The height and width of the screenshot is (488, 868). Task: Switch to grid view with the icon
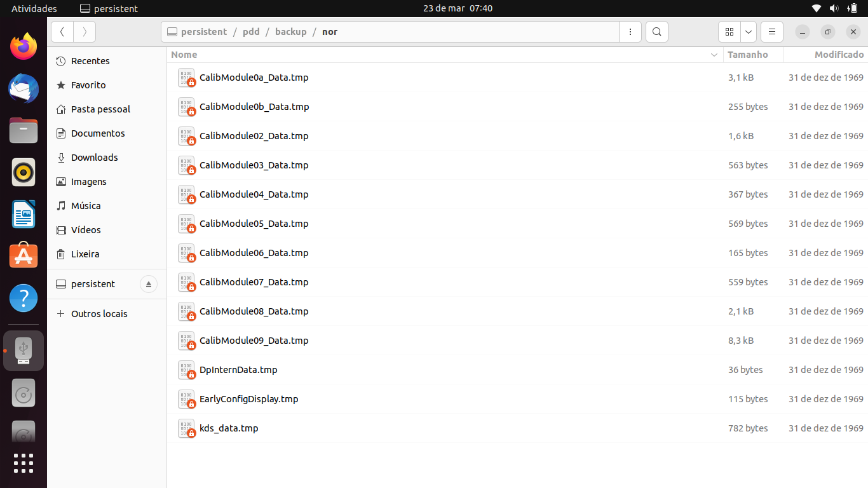click(729, 32)
